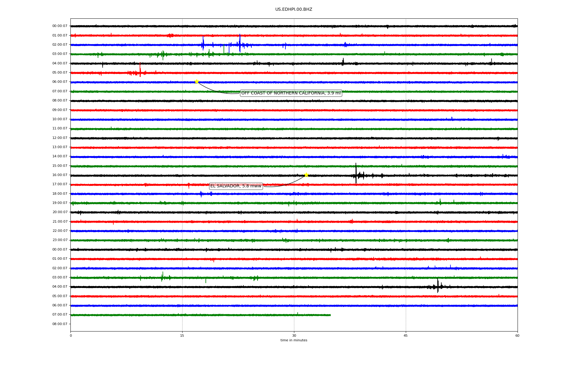Click the 60 tick on time axis
The width and height of the screenshot is (588, 368).
517,335
